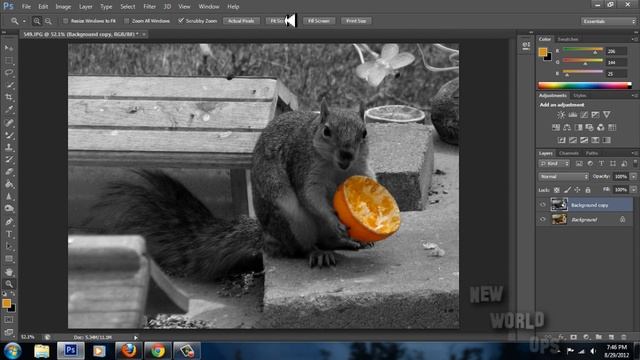
Task: Add a Vibrance adjustment
Action: click(x=607, y=115)
